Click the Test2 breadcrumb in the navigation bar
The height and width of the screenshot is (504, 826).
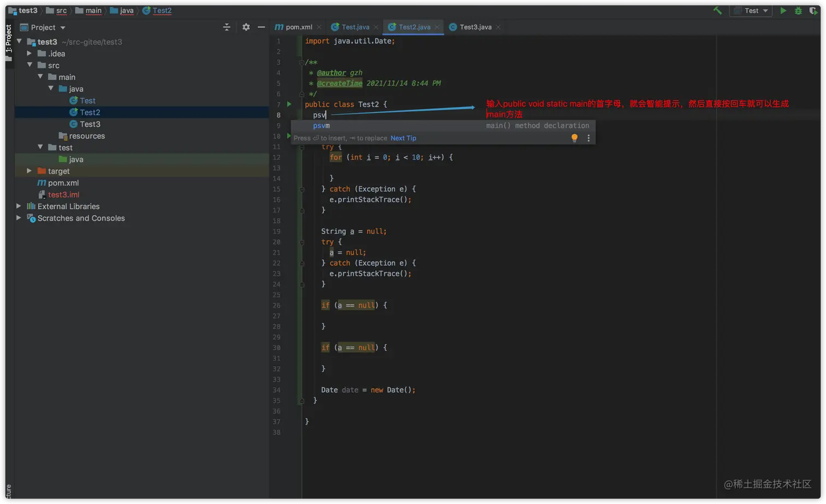[x=157, y=10]
